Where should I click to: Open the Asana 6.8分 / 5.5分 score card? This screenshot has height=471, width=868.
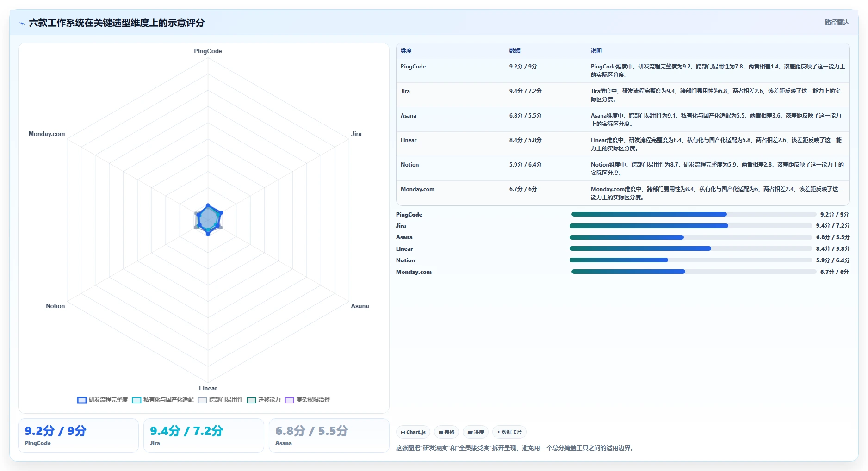(x=329, y=435)
